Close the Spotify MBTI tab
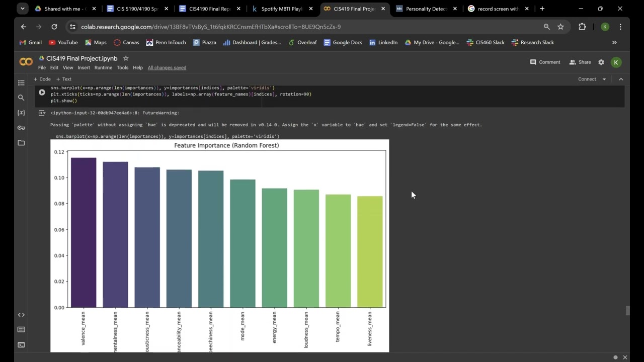Image resolution: width=644 pixels, height=362 pixels. pyautogui.click(x=311, y=9)
